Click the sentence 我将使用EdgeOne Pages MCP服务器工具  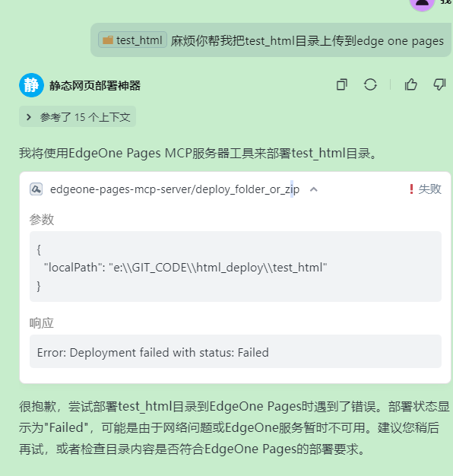tap(198, 153)
